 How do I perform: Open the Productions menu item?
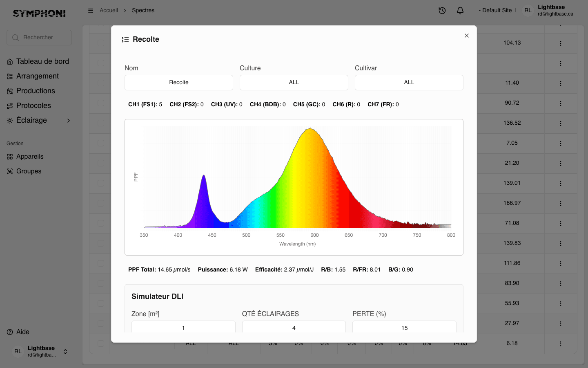[x=36, y=91]
